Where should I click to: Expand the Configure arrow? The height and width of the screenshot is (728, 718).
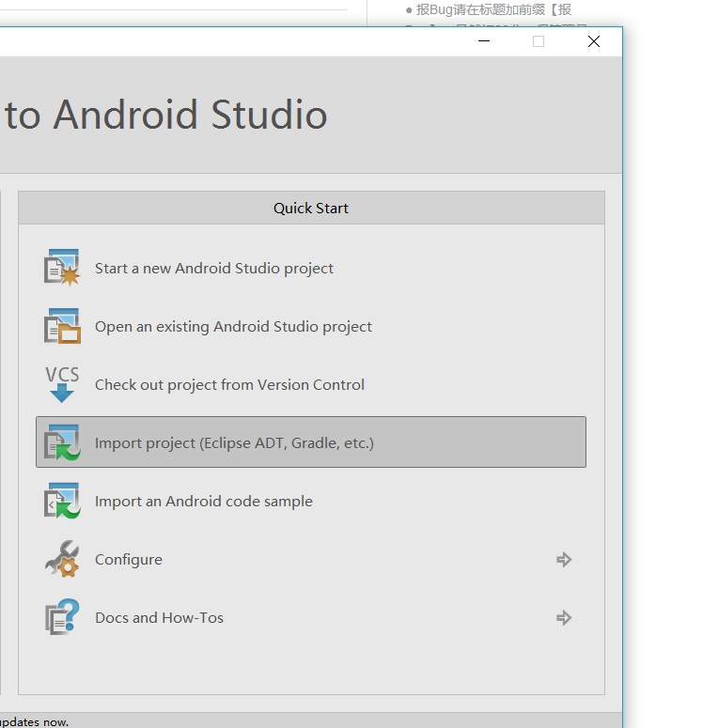[564, 560]
